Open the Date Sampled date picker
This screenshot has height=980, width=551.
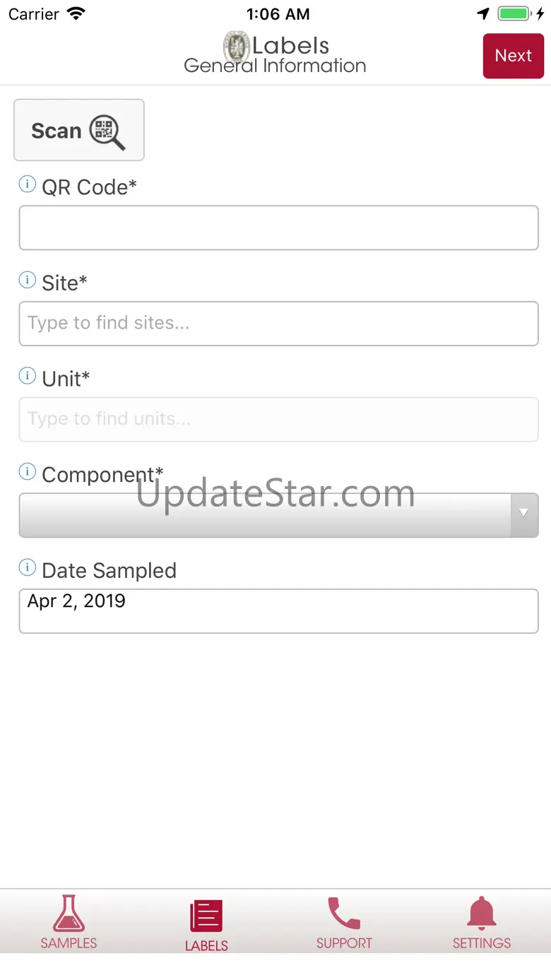click(x=278, y=611)
